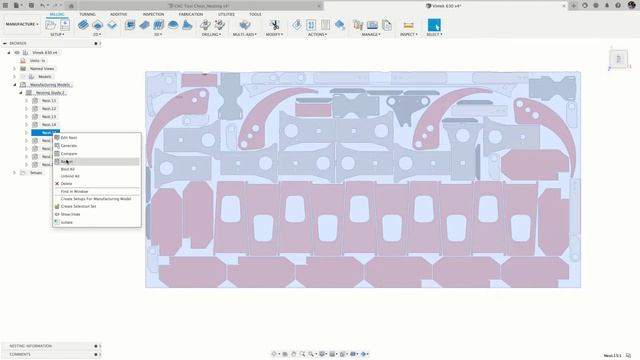This screenshot has height=360, width=640.
Task: Click the Multi-Axis toolpath icon
Action: coord(245,25)
